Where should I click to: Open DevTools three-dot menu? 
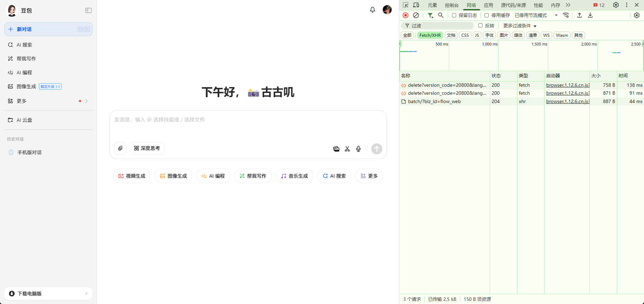pyautogui.click(x=627, y=5)
